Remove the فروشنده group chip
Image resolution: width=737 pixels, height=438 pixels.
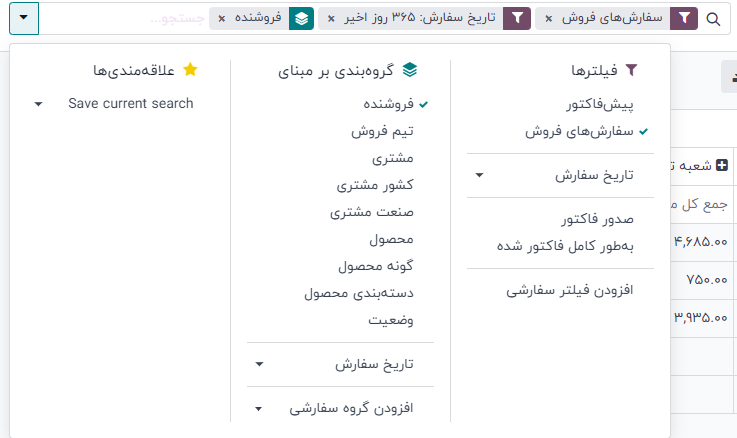point(221,19)
